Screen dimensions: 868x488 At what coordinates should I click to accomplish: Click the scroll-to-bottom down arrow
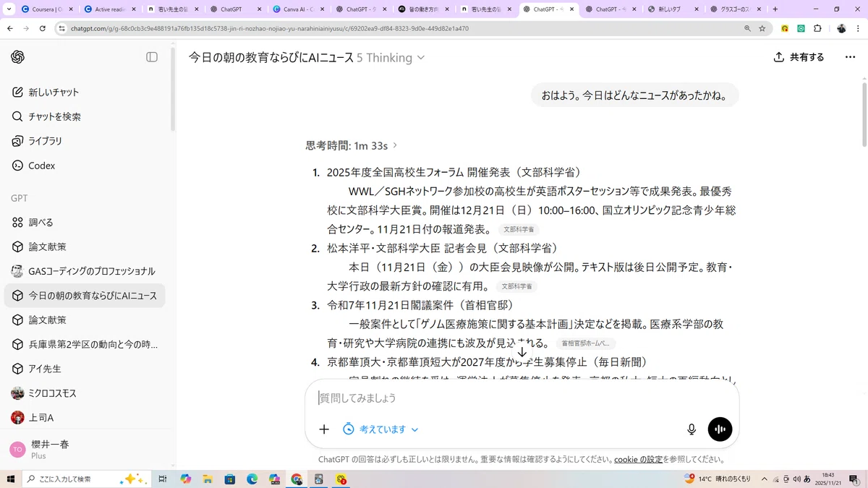522,353
